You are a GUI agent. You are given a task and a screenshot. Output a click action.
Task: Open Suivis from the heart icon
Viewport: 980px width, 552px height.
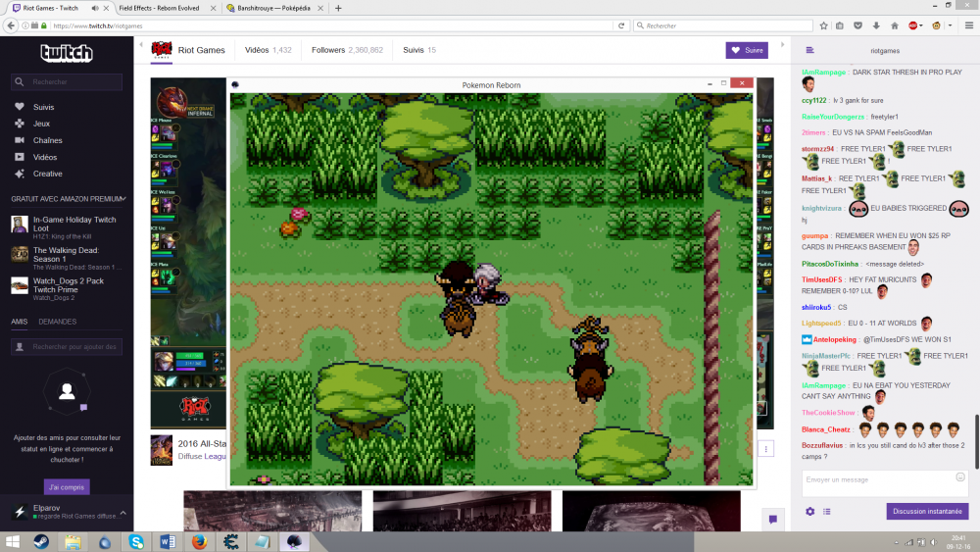click(20, 107)
